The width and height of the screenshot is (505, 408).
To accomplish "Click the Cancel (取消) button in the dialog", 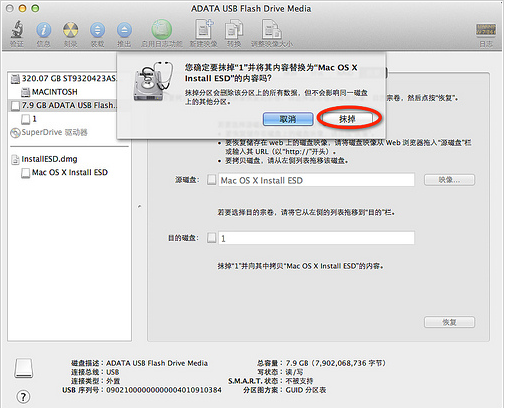I will point(288,119).
